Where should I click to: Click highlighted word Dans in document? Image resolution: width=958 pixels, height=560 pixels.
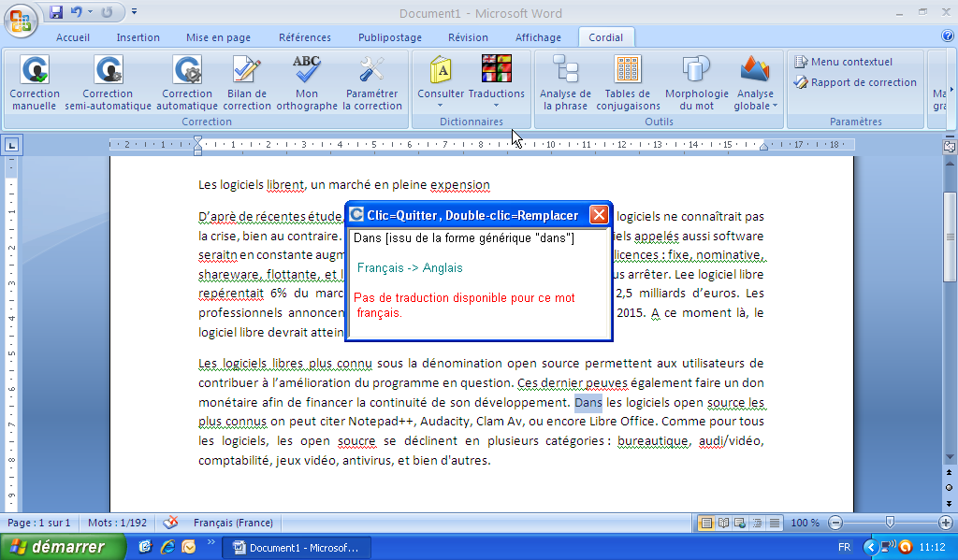(588, 402)
